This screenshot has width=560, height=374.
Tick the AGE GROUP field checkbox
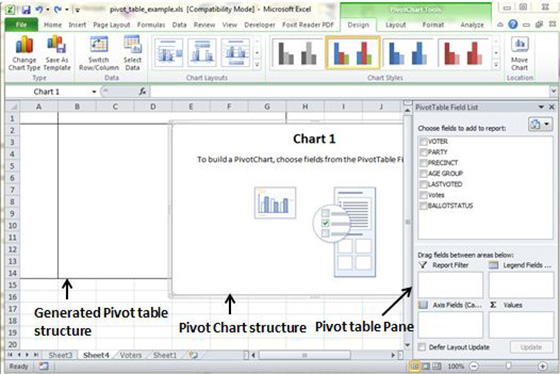[x=423, y=174]
